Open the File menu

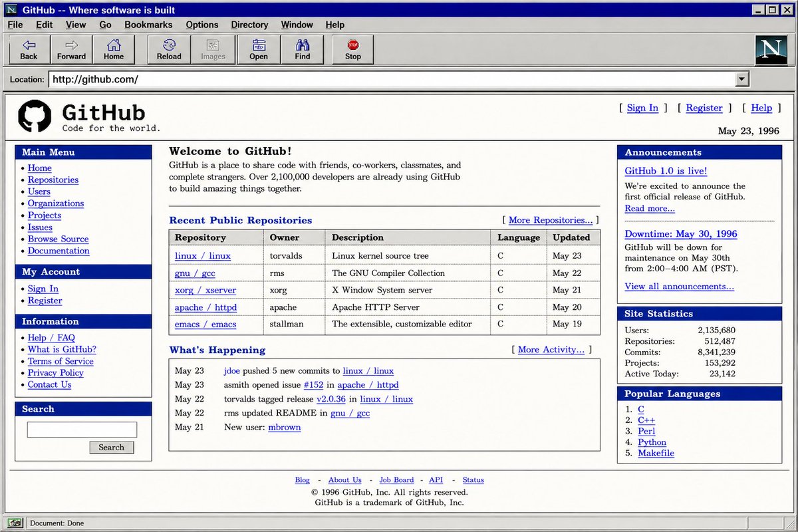(15, 25)
